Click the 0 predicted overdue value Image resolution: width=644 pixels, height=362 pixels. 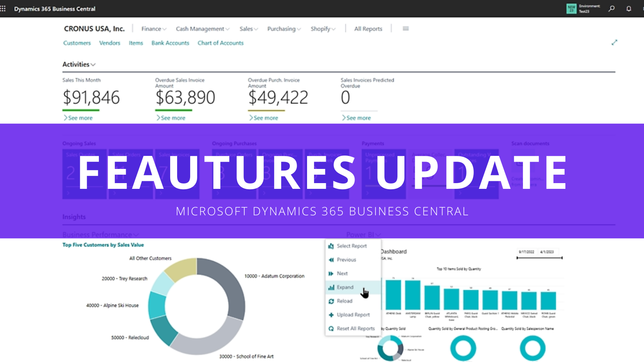tap(345, 98)
